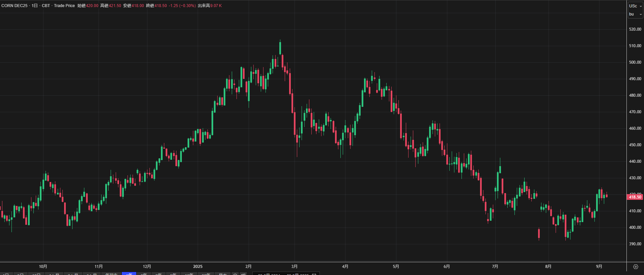Click the 2025 marker on time axis
The image size is (644, 275).
tap(198, 267)
